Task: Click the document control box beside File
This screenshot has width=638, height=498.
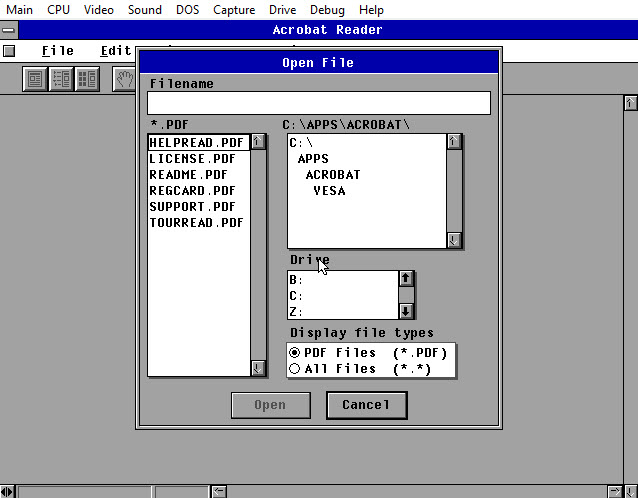Action: tap(9, 51)
